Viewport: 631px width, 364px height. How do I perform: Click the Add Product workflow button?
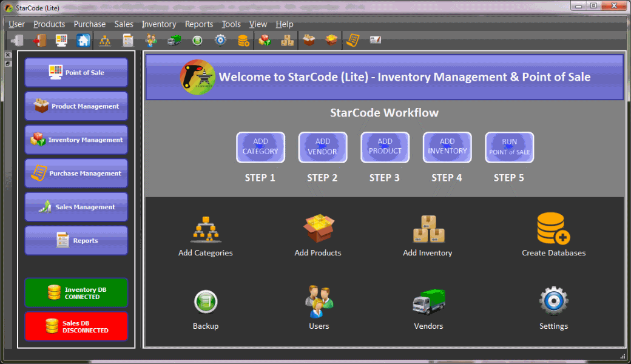pyautogui.click(x=385, y=147)
